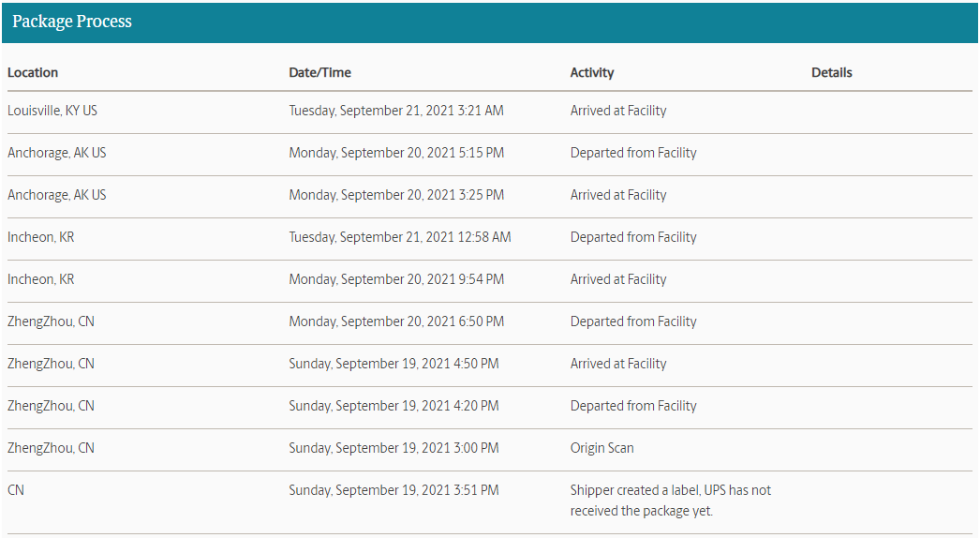The image size is (980, 538).
Task: Click the Details column header
Action: point(832,72)
